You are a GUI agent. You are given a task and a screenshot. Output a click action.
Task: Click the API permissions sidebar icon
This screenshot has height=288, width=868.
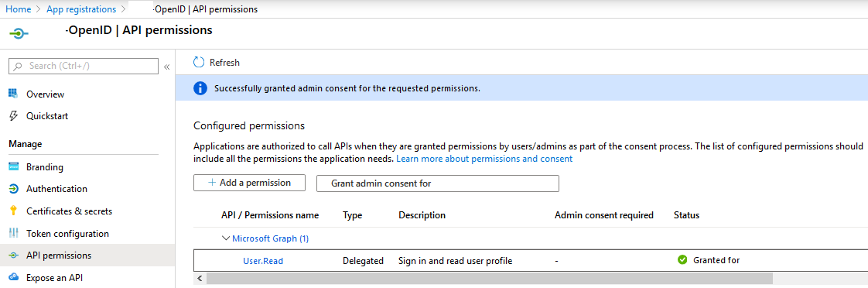click(x=14, y=255)
